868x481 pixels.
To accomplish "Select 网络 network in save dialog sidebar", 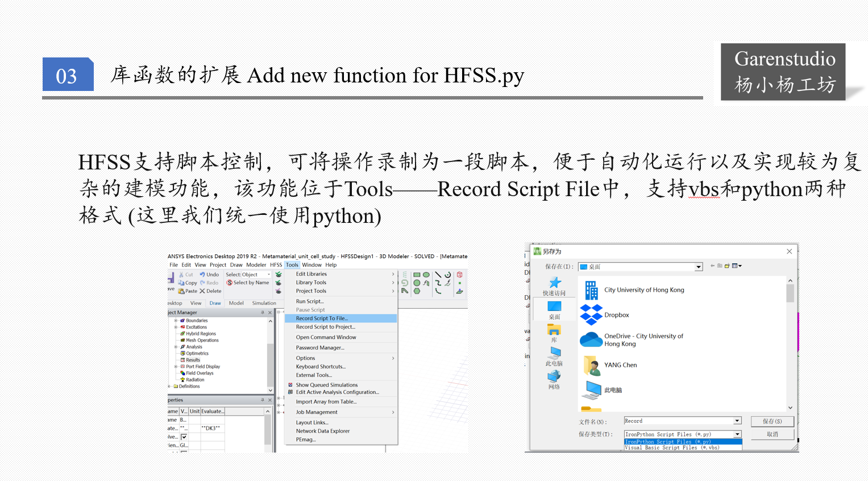I will 554,380.
